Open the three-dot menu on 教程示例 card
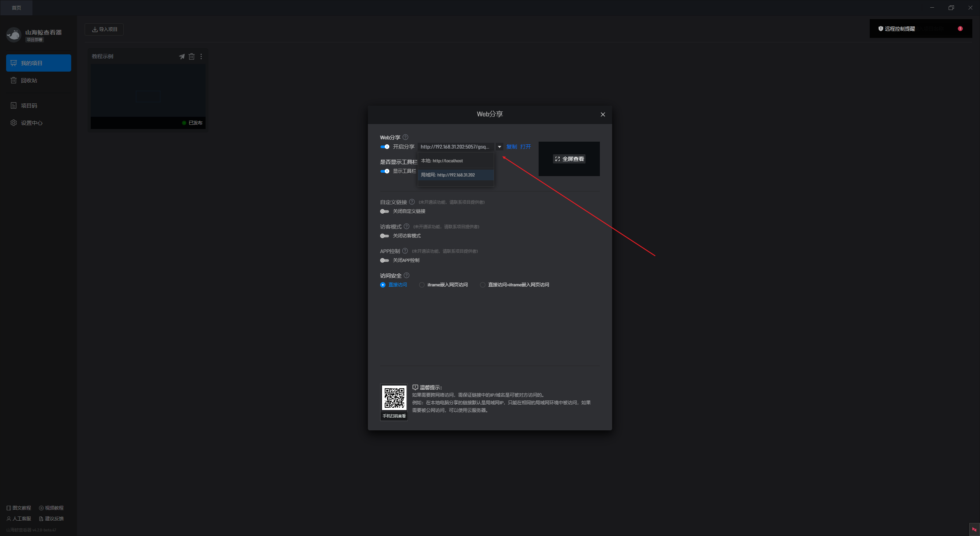Image resolution: width=980 pixels, height=536 pixels. coord(201,57)
